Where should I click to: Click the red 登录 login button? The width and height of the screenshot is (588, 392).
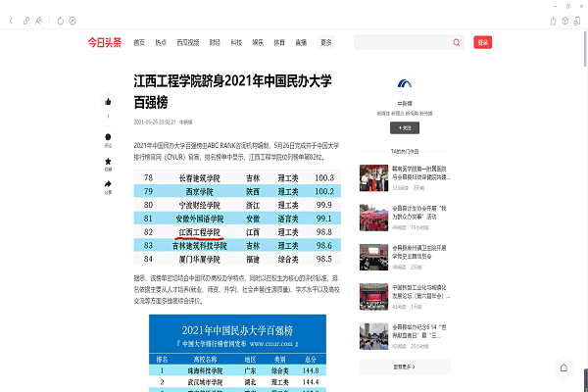coord(482,42)
